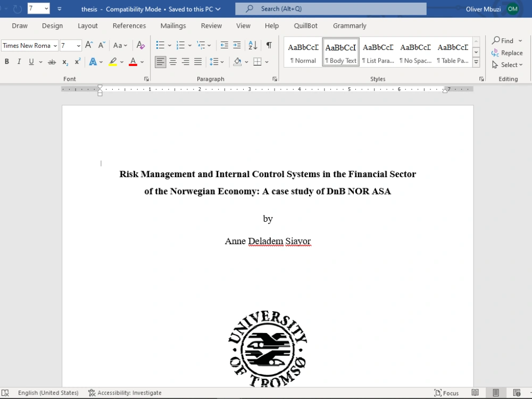Image resolution: width=532 pixels, height=399 pixels.
Task: Align text right
Action: (185, 62)
